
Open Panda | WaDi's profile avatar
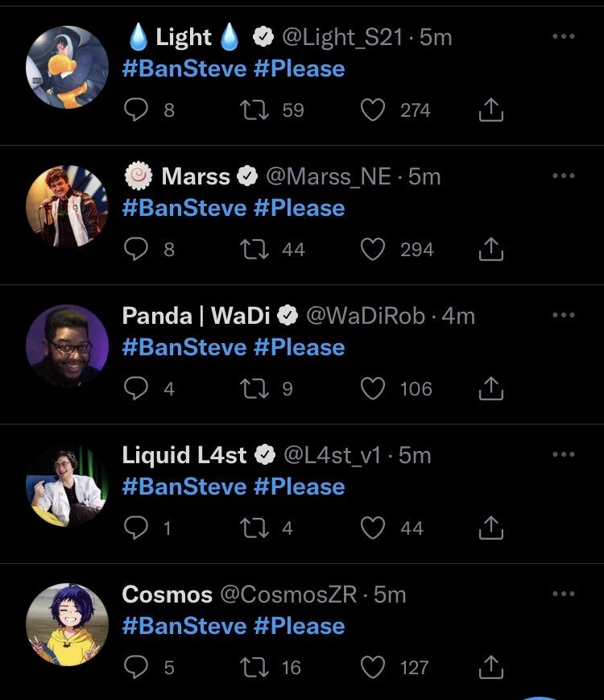click(x=67, y=346)
